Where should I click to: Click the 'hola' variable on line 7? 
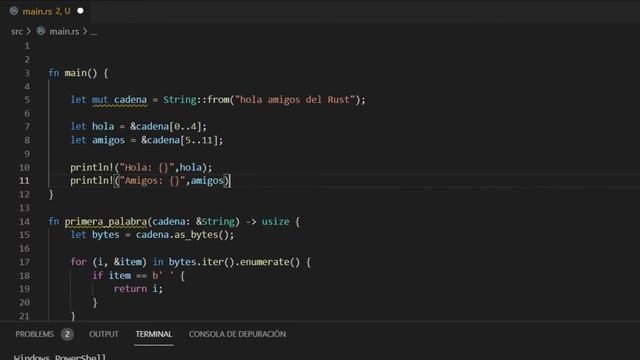103,127
